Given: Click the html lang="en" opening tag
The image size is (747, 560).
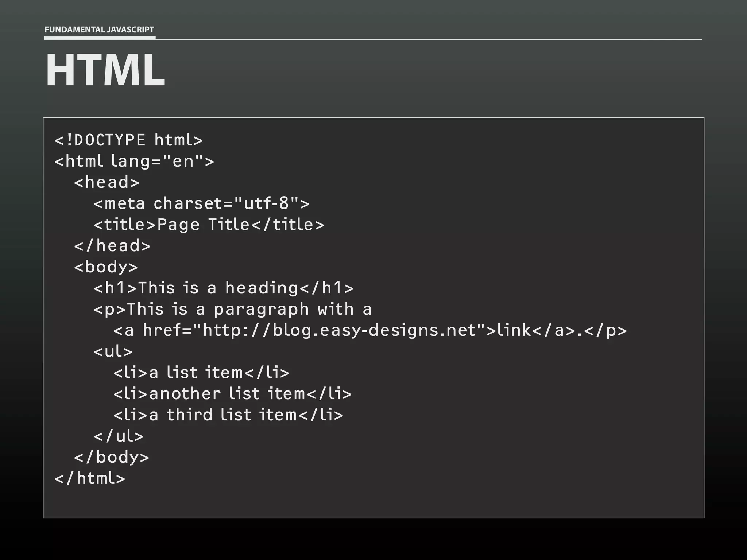Looking at the screenshot, I should click(x=134, y=161).
